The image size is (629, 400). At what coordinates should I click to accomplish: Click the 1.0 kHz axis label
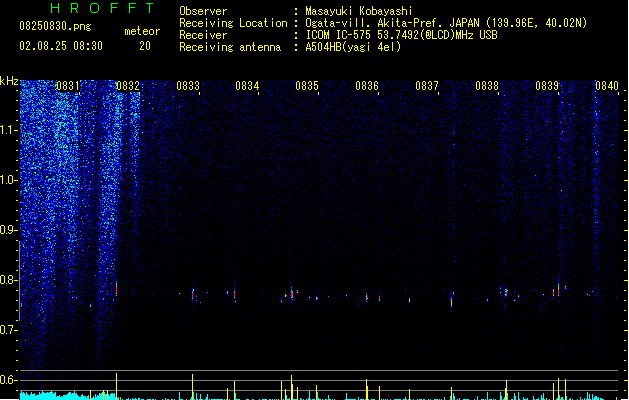point(9,179)
